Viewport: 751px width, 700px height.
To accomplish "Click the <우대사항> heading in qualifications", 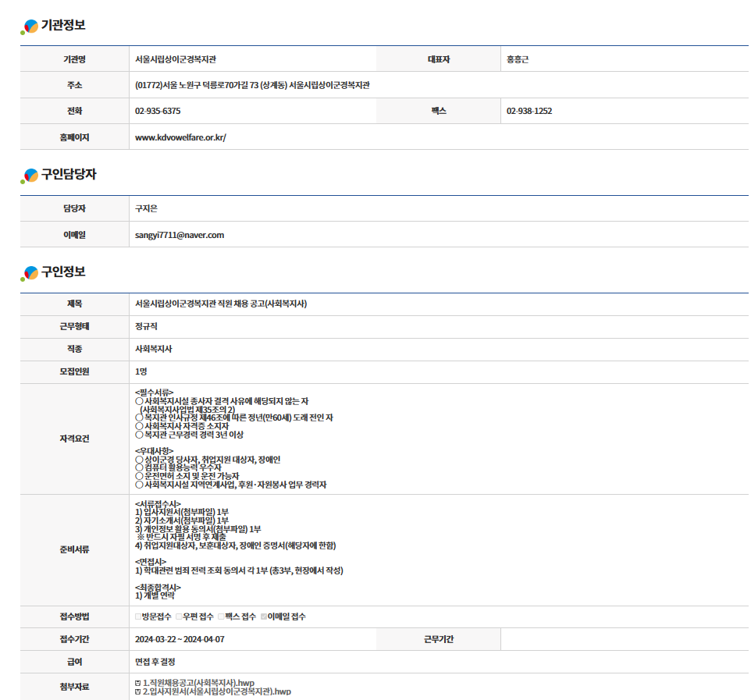I will tap(155, 451).
